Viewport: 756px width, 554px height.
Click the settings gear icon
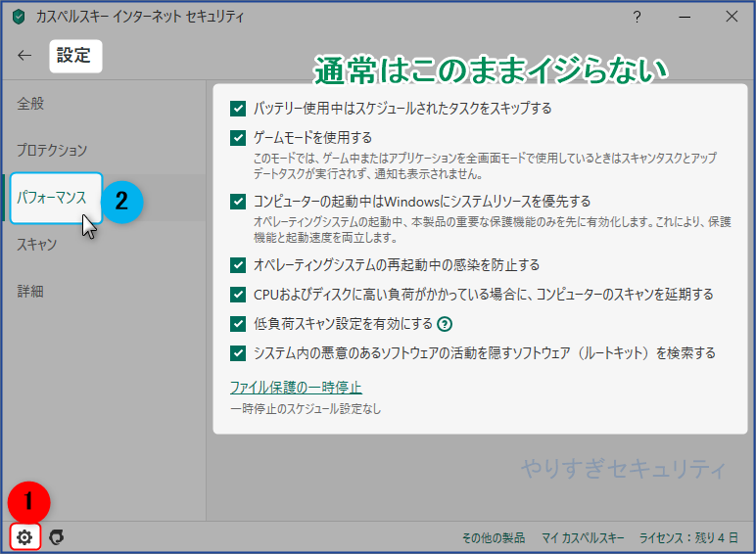[x=24, y=536]
